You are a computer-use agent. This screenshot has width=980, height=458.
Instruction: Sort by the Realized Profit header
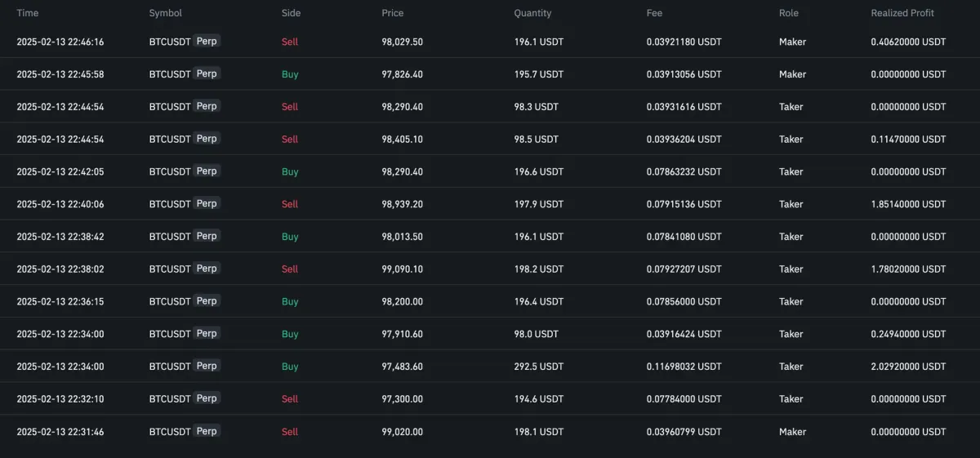pyautogui.click(x=902, y=13)
